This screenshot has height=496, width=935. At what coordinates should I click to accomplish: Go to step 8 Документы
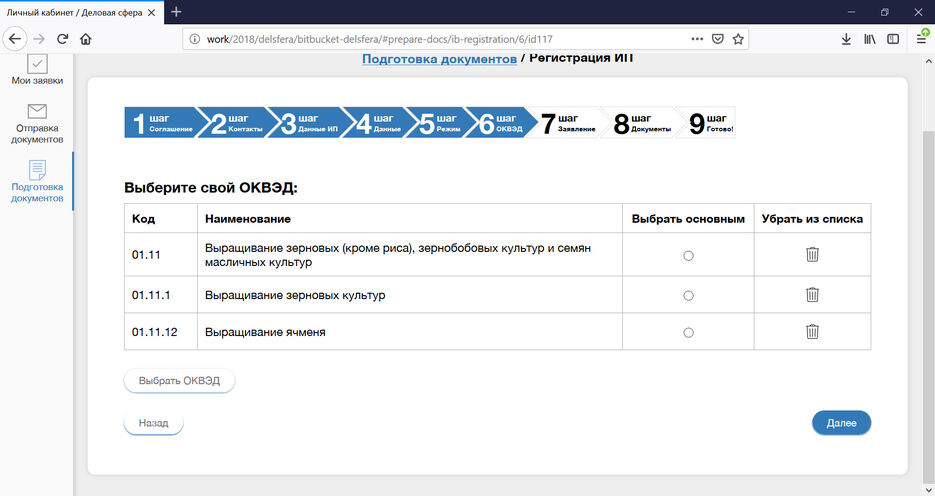click(x=642, y=123)
